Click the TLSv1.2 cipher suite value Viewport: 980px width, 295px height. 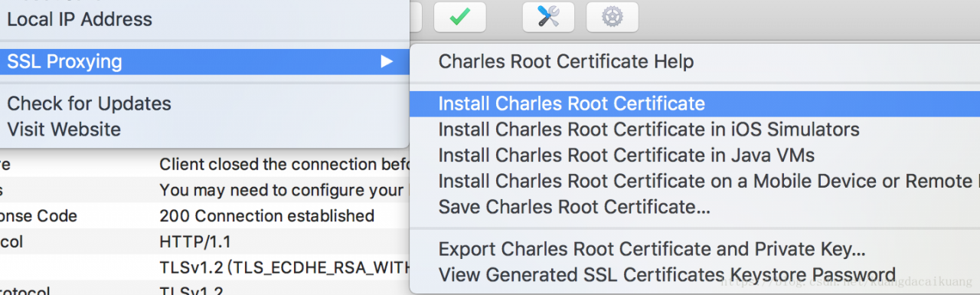tap(285, 267)
